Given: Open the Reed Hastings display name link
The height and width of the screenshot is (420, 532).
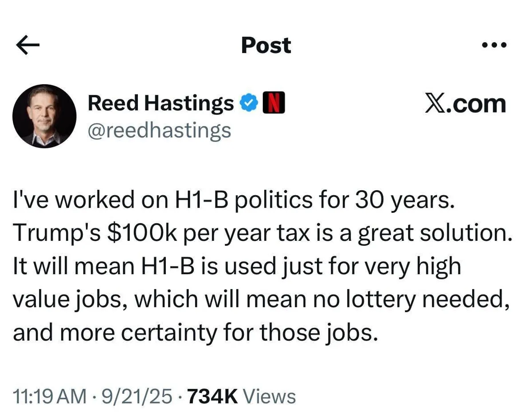Looking at the screenshot, I should click(x=161, y=103).
